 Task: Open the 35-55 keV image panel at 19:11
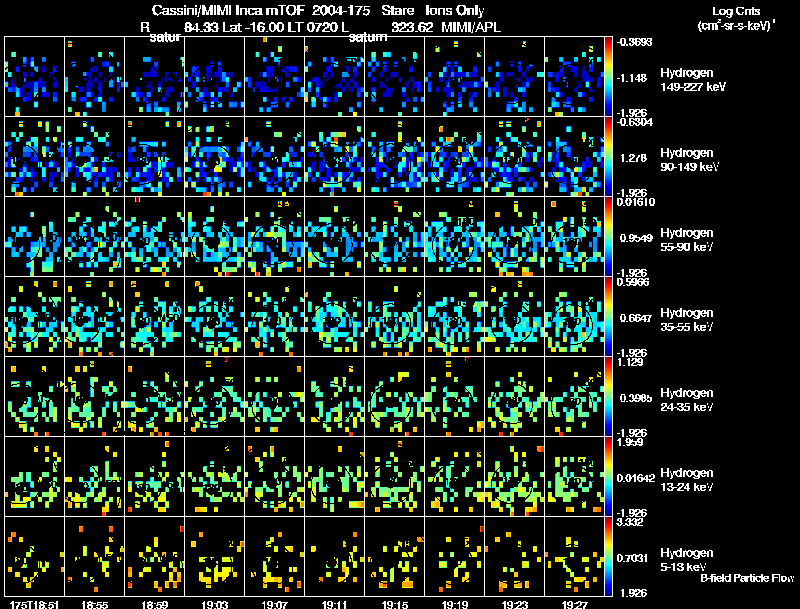(335, 317)
